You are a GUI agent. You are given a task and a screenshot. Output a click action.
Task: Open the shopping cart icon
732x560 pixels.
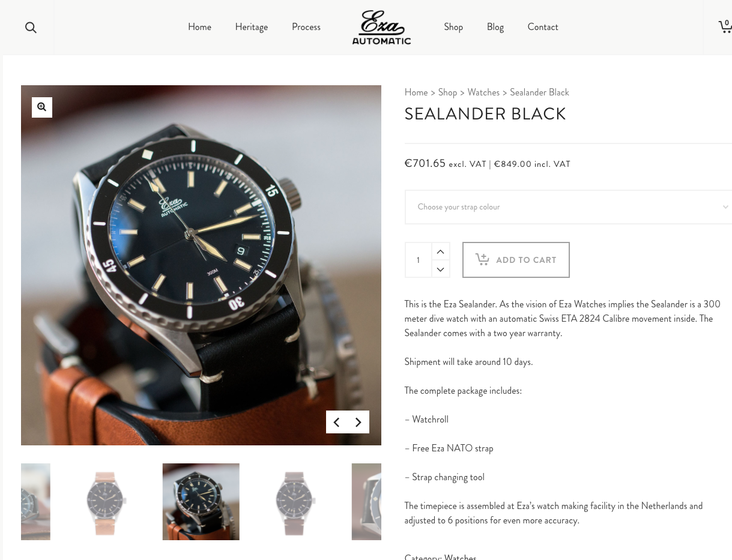[x=725, y=26]
